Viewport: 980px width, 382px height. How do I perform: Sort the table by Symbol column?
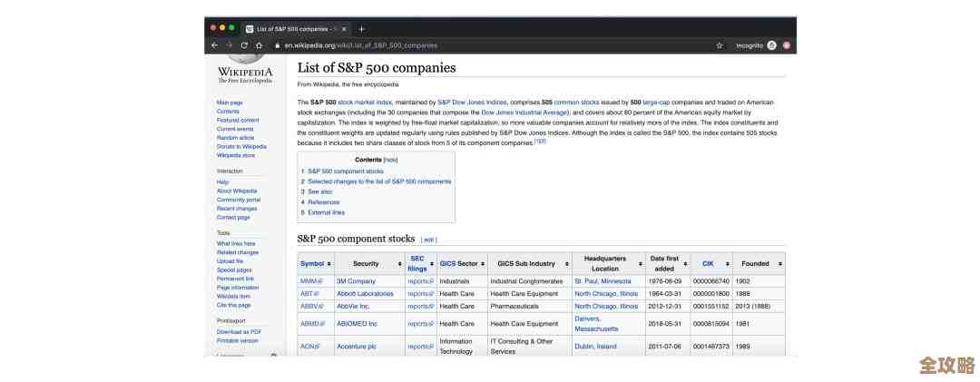tap(316, 264)
